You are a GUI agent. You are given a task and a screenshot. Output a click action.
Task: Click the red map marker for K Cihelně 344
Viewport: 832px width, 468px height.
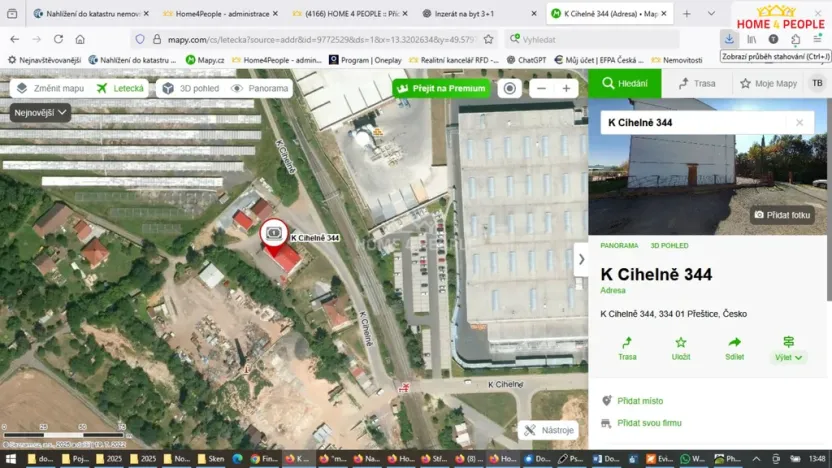click(x=275, y=236)
